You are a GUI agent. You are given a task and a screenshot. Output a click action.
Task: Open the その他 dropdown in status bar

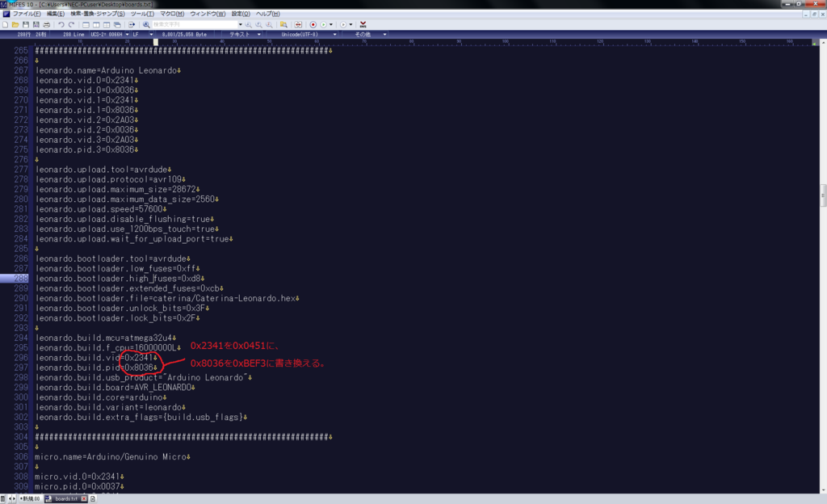click(x=384, y=34)
